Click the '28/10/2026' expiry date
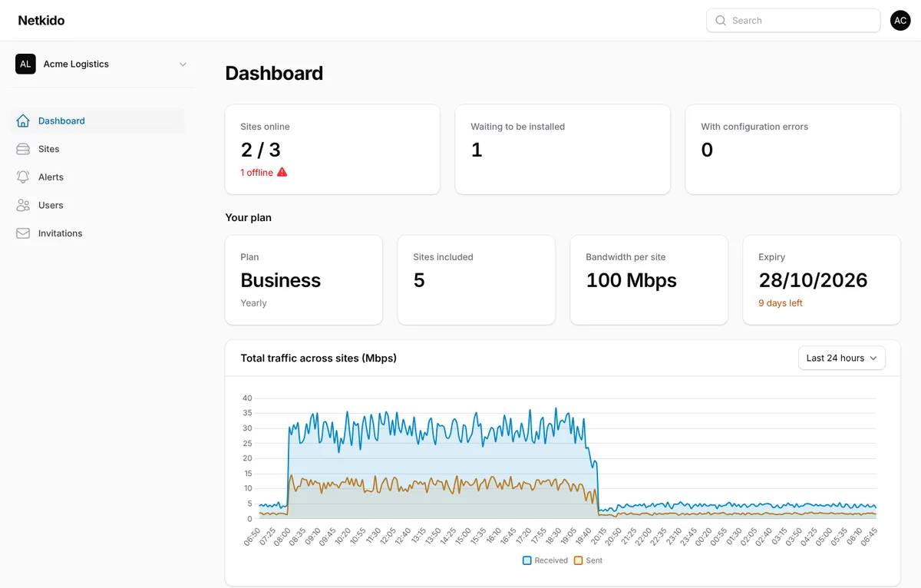This screenshot has width=921, height=588. tap(814, 280)
